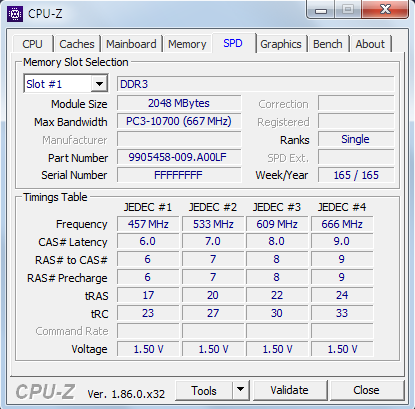Click CAS# Latency value 7.0
The height and width of the screenshot is (409, 415).
click(x=213, y=241)
